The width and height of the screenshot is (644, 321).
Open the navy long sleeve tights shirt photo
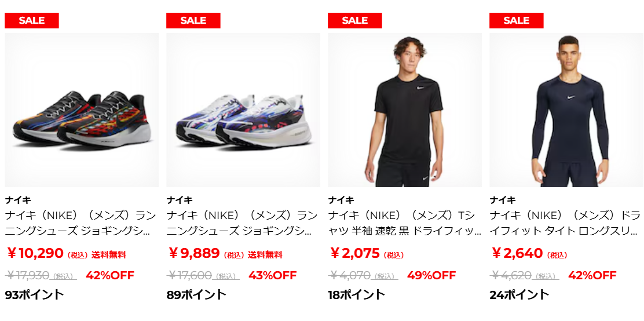click(x=566, y=110)
